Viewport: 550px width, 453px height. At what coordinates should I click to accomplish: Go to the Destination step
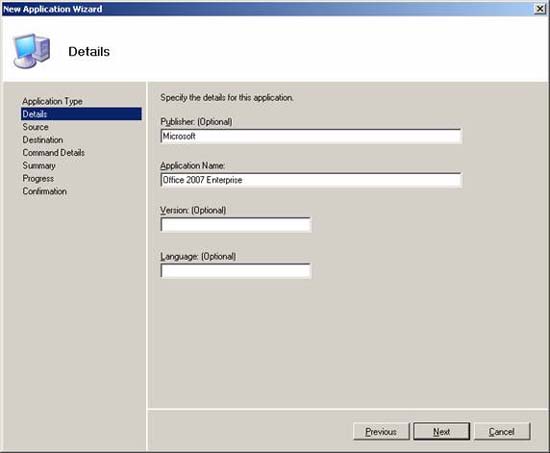[43, 140]
